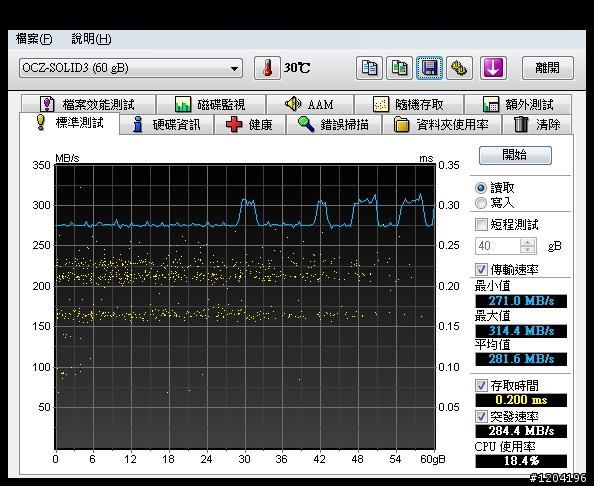594x486 pixels.
Task: Click the purple down-arrow minimize-to-tray icon
Action: click(493, 68)
